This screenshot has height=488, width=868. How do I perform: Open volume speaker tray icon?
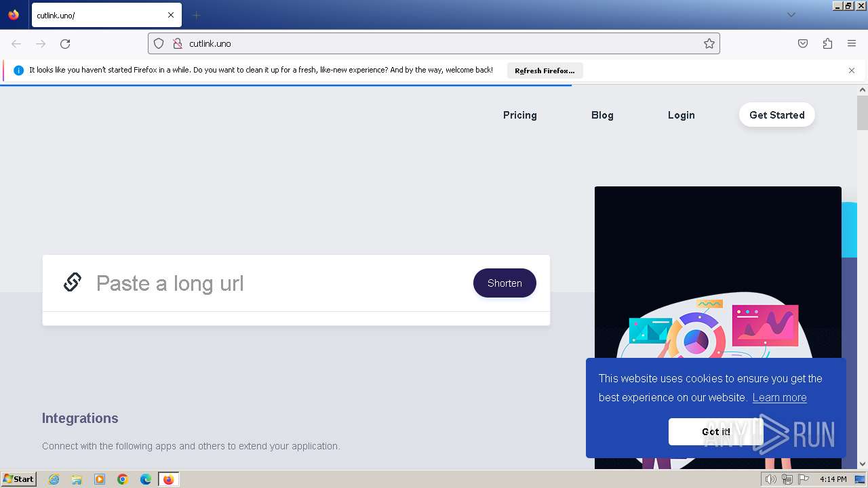click(770, 479)
